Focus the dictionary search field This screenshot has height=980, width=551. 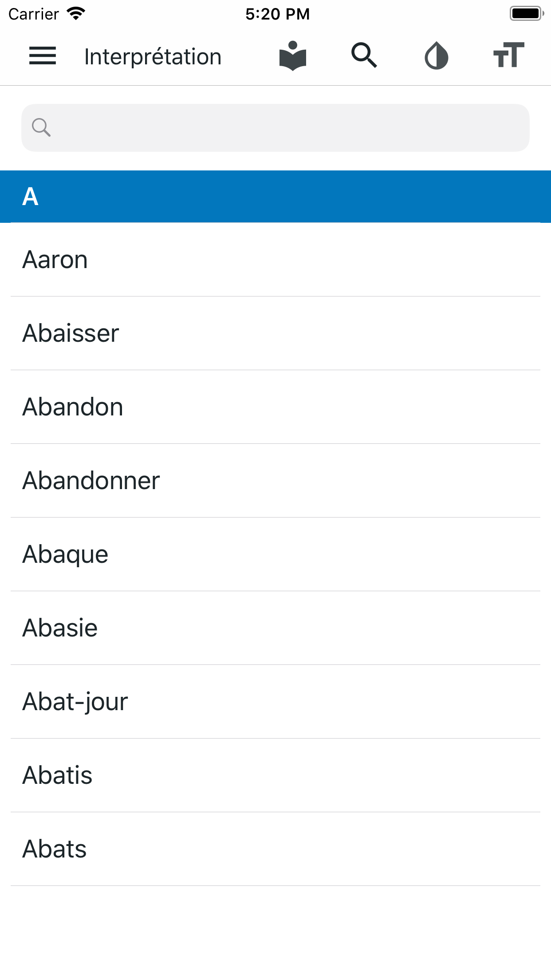coord(284,128)
